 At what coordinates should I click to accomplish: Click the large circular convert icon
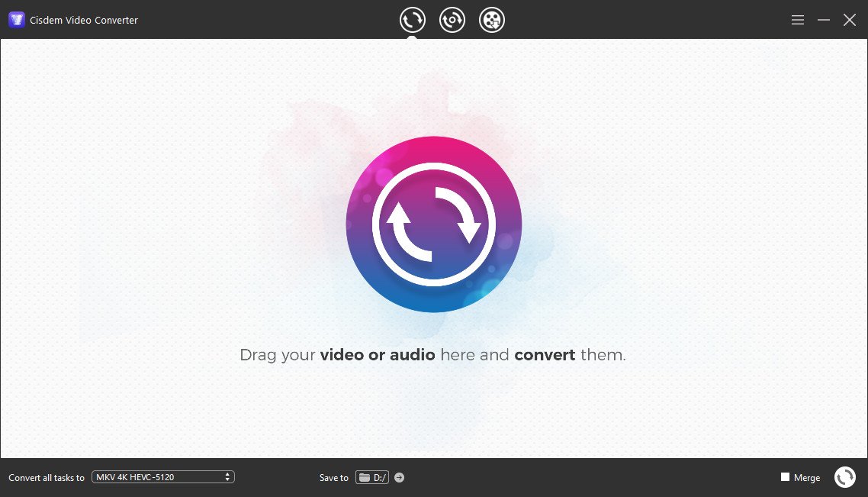coord(433,224)
